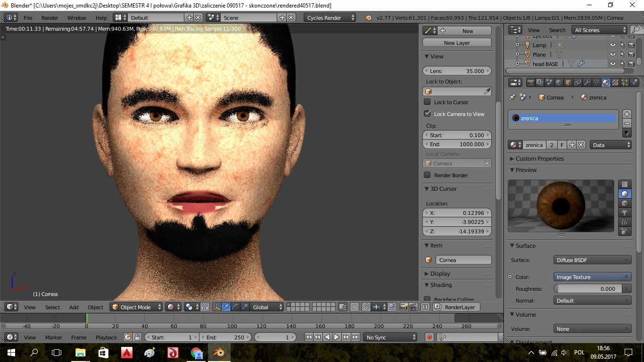The width and height of the screenshot is (644, 362).
Task: Open the timeline Playback menu
Action: point(106,337)
